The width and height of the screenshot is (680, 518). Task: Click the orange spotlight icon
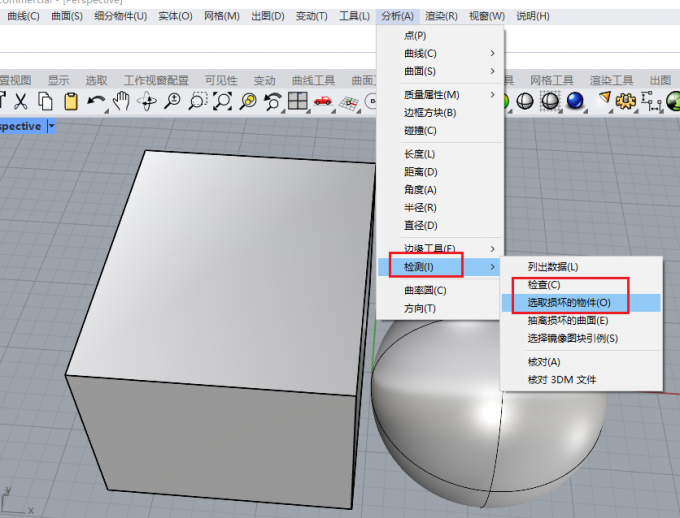[605, 98]
